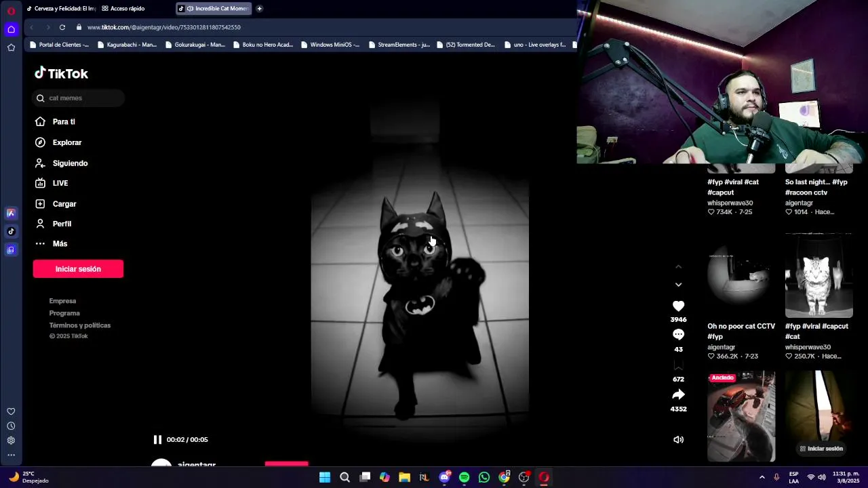This screenshot has width=868, height=488.
Task: Open Opera sidebar bookmarks star icon
Action: (11, 47)
